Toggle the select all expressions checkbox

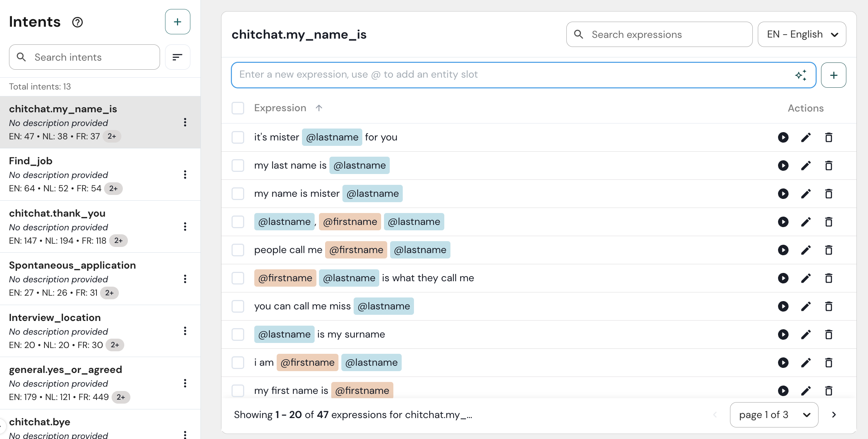tap(238, 108)
